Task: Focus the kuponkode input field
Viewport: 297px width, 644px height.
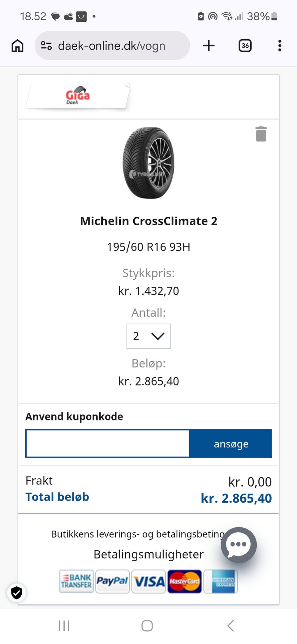Action: (108, 444)
